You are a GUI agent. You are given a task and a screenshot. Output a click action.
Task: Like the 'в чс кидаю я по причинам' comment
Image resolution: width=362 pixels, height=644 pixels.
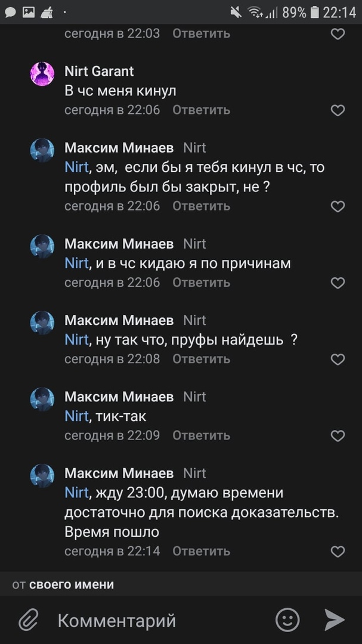338,283
